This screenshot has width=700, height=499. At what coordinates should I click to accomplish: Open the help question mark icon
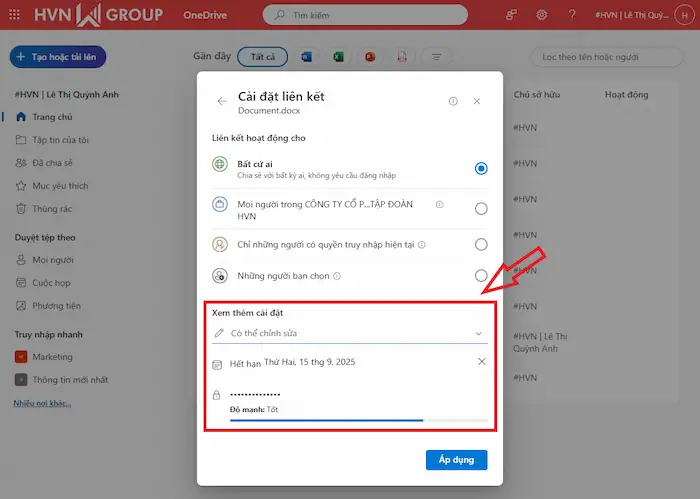point(572,15)
